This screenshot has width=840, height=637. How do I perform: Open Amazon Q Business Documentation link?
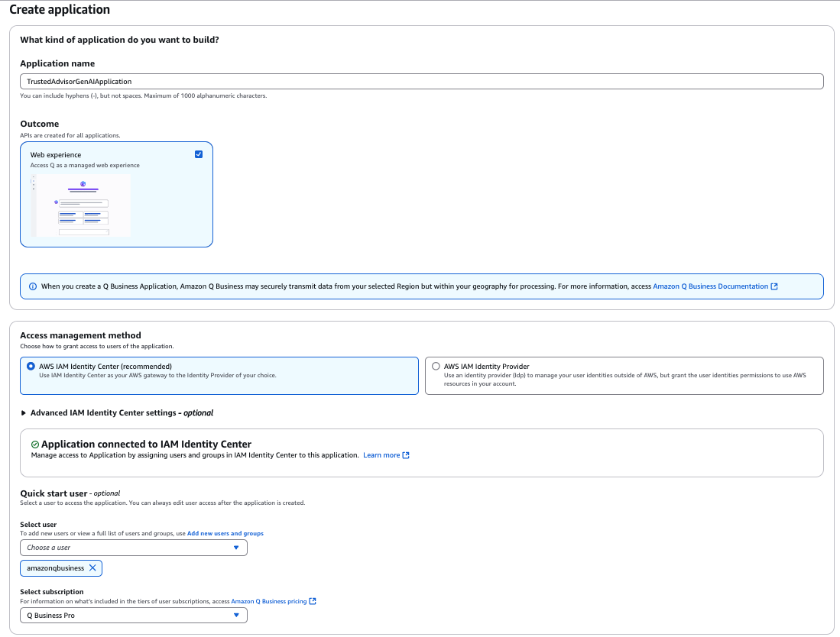710,286
